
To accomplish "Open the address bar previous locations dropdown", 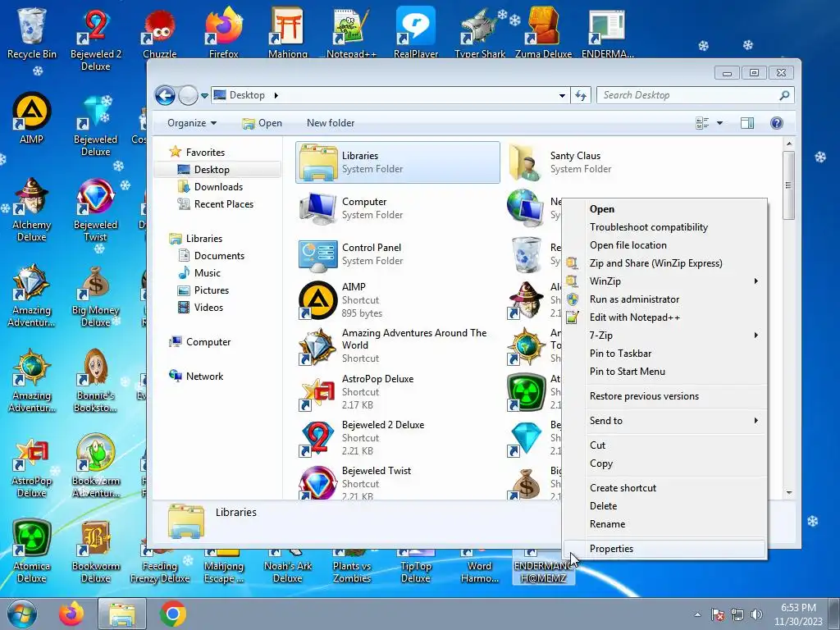I will 562,96.
